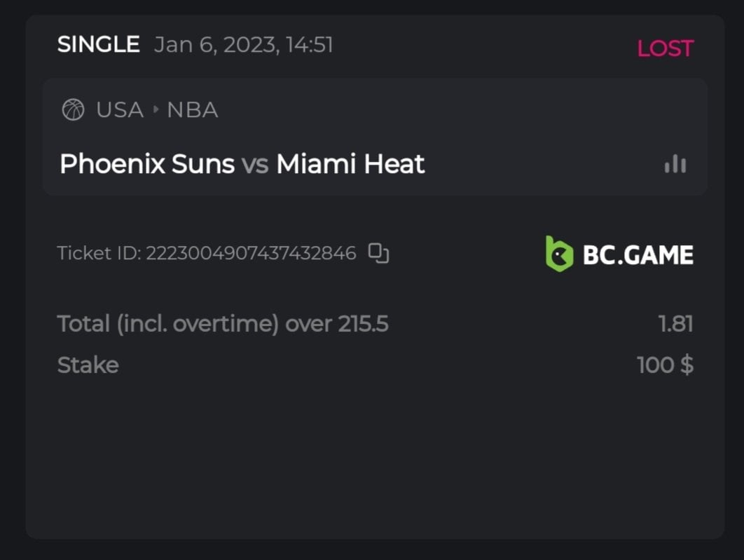Click the SINGLE bet type label
This screenshot has height=560, width=744.
click(98, 45)
